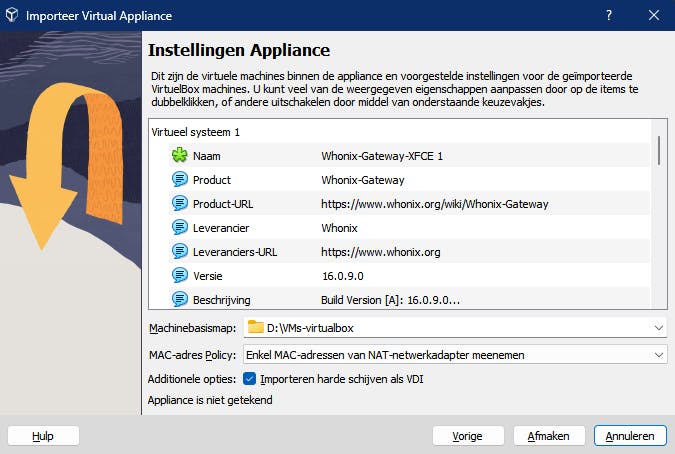Go back with the Vorige button

point(468,436)
